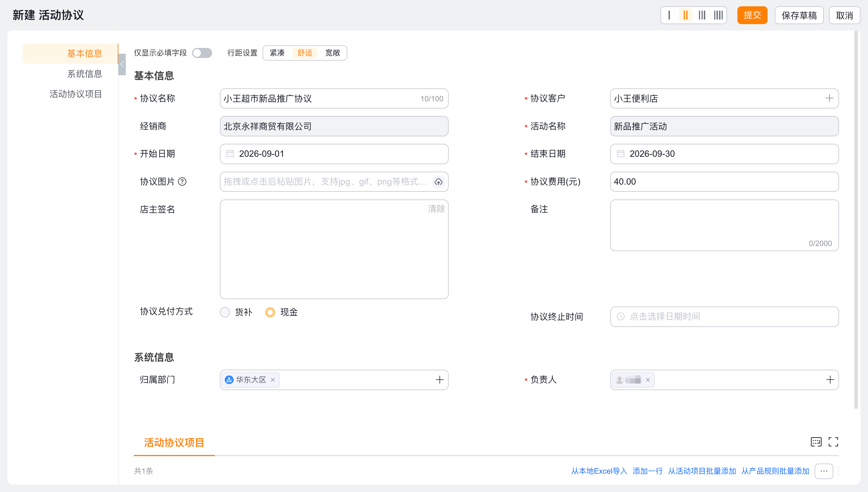868x492 pixels.
Task: Open the more actions ellipsis button
Action: [824, 471]
